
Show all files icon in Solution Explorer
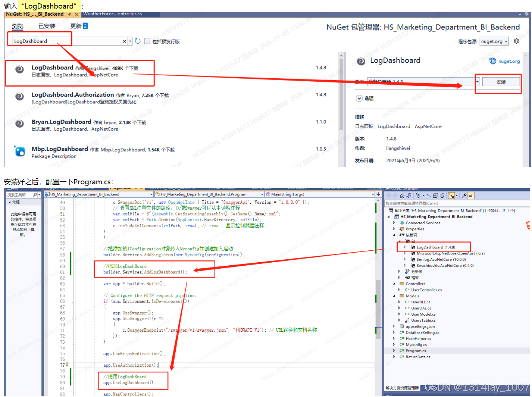pyautogui.click(x=442, y=196)
